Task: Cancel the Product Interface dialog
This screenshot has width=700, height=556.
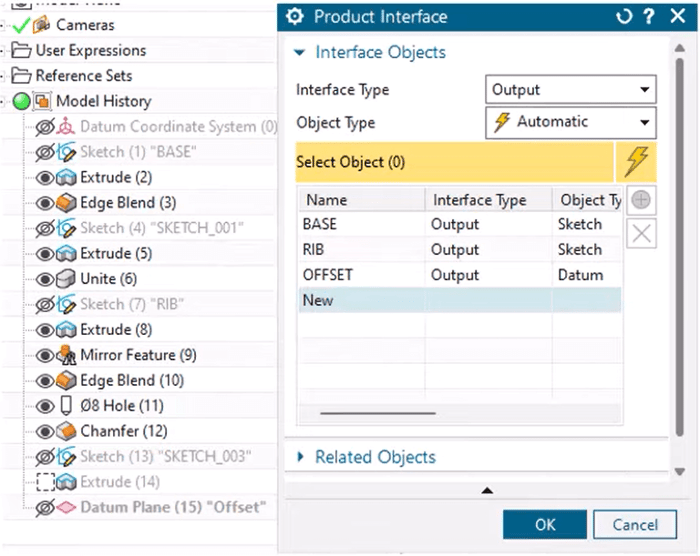Action: (635, 524)
